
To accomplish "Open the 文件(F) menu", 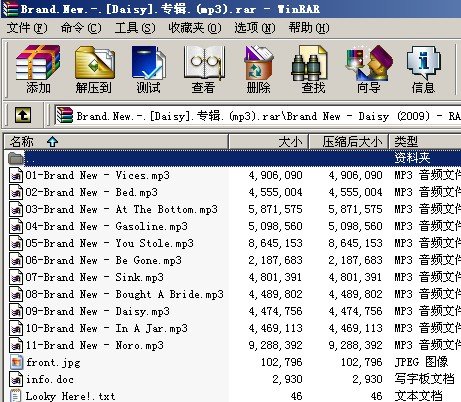I will (x=27, y=28).
